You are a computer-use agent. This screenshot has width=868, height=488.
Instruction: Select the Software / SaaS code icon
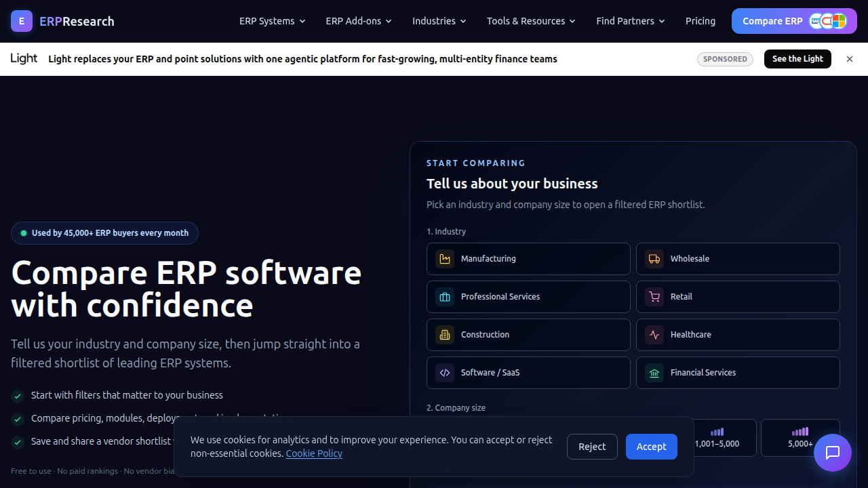(x=445, y=373)
